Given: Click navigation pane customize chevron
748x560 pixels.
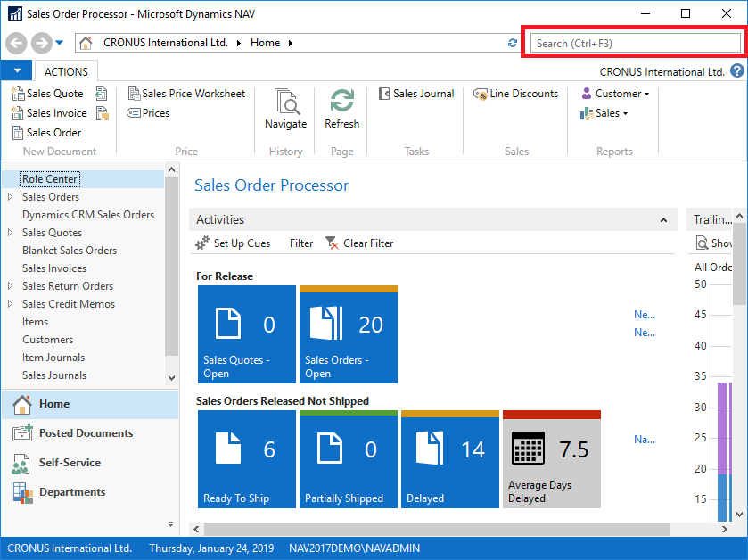Looking at the screenshot, I should [171, 524].
